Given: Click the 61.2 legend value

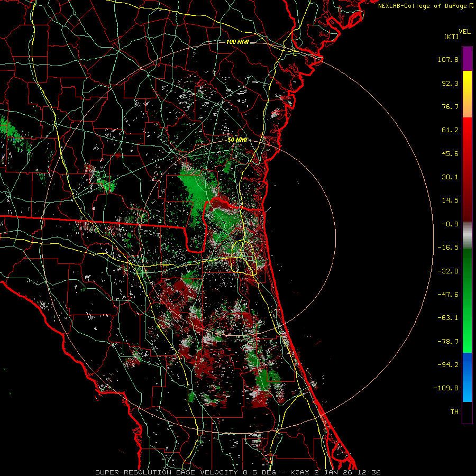Looking at the screenshot, I should point(450,130).
